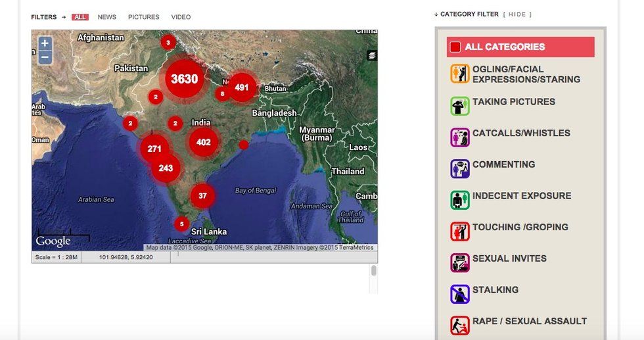644x340 pixels.
Task: Click the Ogling/Facial Expressions/Staring category icon
Action: [x=459, y=74]
